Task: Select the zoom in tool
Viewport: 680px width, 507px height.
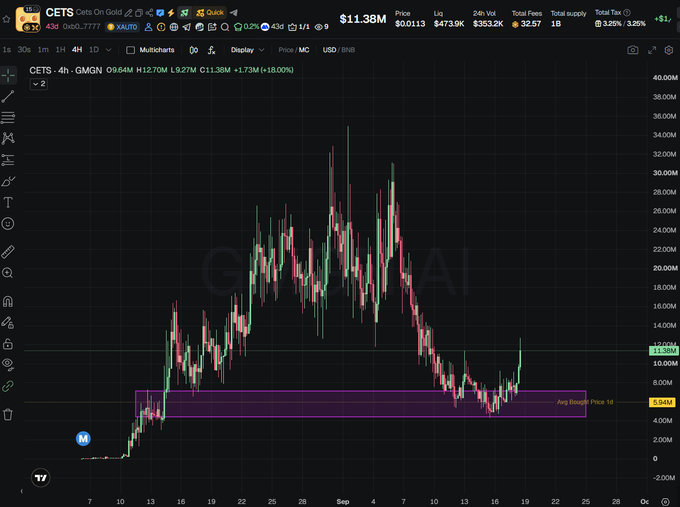Action: click(7, 273)
